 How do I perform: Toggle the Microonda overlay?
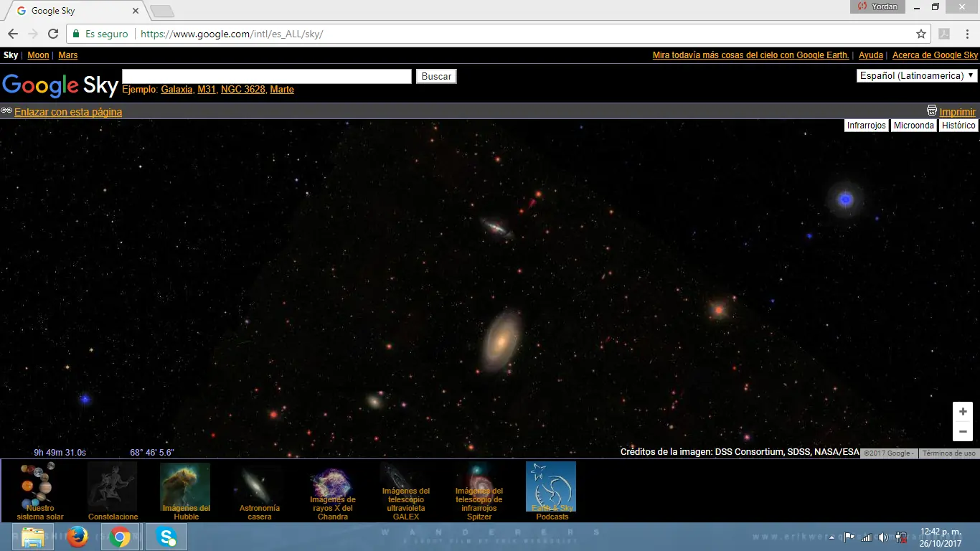[x=914, y=126]
